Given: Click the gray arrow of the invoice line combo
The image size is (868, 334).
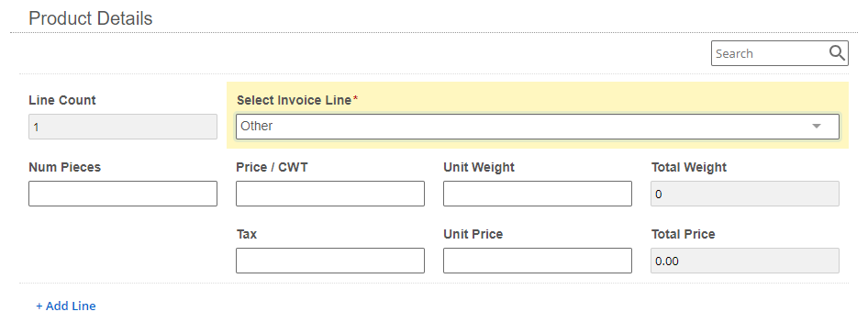Looking at the screenshot, I should coord(816,127).
